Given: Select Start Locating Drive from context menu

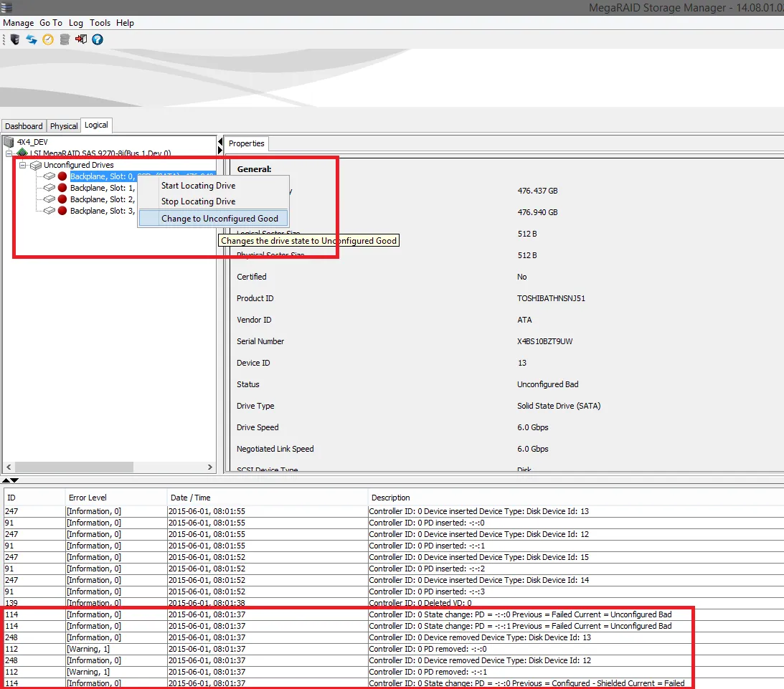Looking at the screenshot, I should pyautogui.click(x=198, y=186).
